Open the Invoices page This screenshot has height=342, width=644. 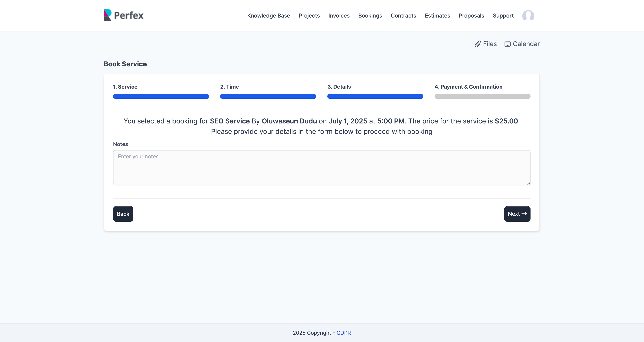coord(339,15)
